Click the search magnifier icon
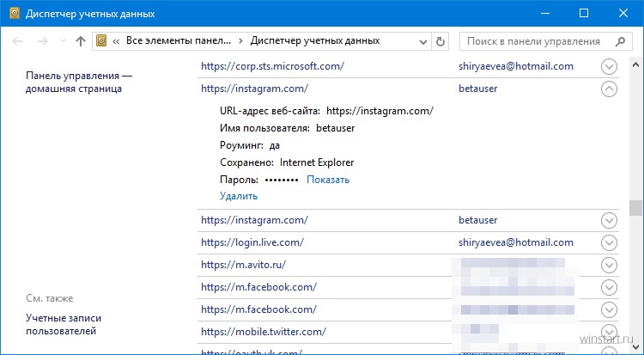This screenshot has width=644, height=355. (x=620, y=41)
